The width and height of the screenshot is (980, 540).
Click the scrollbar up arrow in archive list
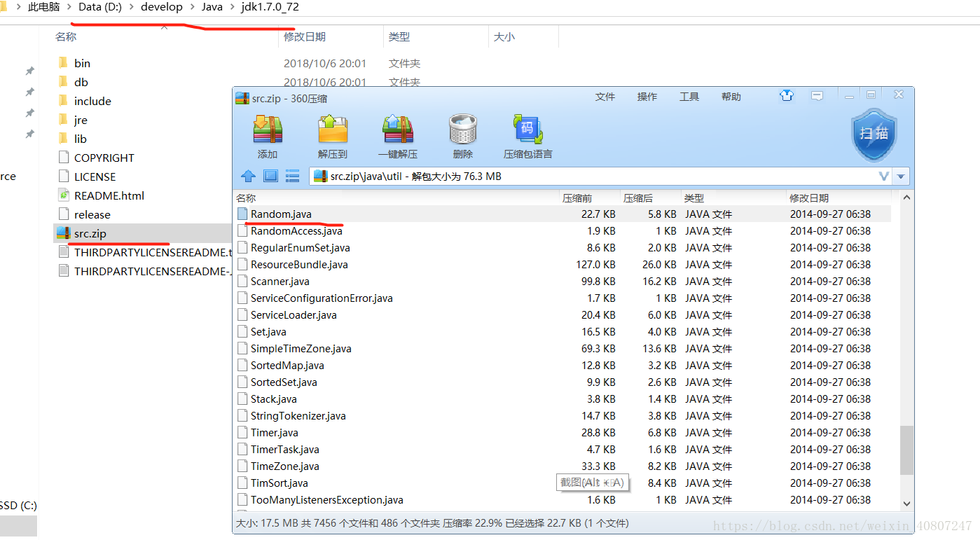[906, 198]
